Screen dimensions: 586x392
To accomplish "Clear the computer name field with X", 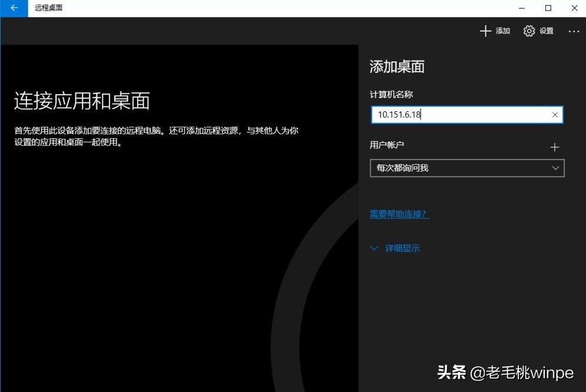I will coord(555,115).
